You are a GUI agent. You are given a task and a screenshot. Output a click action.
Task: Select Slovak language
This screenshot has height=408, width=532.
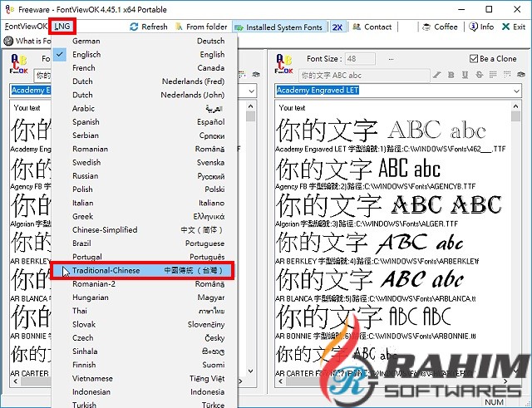click(144, 324)
